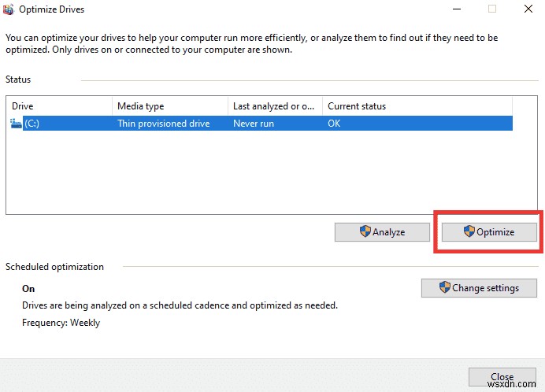This screenshot has height=392, width=545.
Task: Click the shield icon on the Optimize button
Action: (x=469, y=231)
